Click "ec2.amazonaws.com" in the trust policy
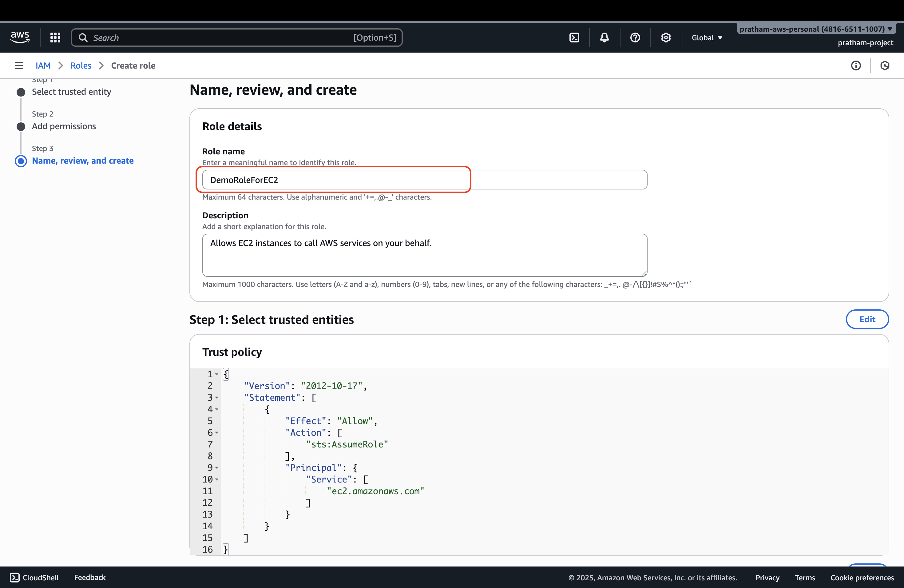The height and width of the screenshot is (588, 904). 375,491
